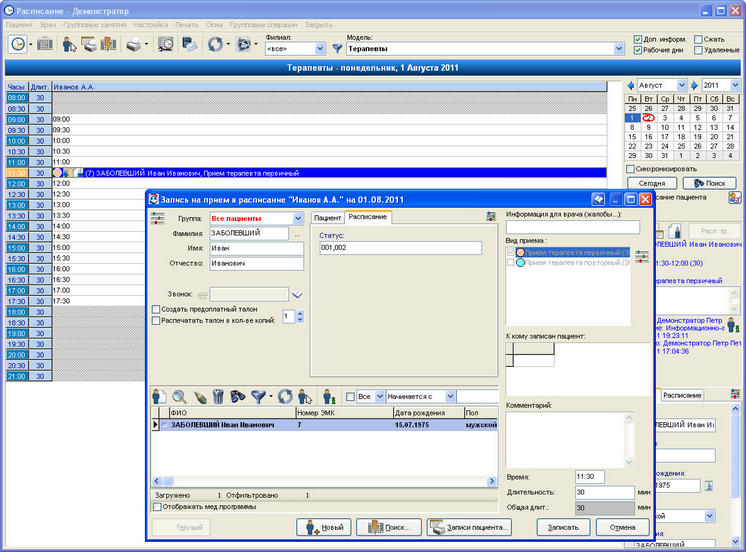Open the Все field selector dropdown
746x552 pixels.
point(379,396)
